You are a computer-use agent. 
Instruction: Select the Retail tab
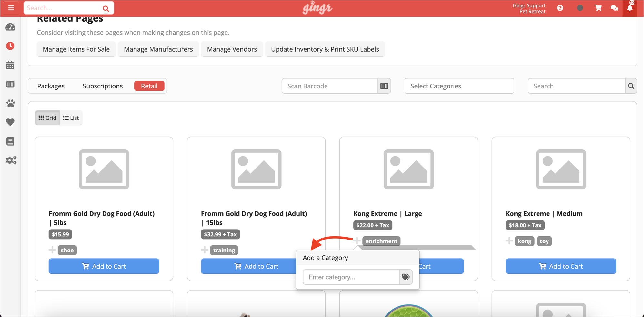(x=149, y=86)
